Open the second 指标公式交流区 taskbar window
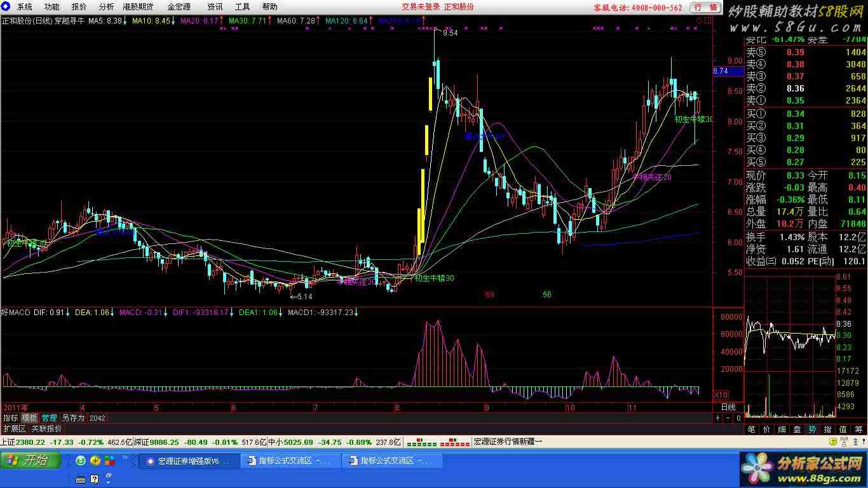The width and height of the screenshot is (868, 488). (x=393, y=461)
